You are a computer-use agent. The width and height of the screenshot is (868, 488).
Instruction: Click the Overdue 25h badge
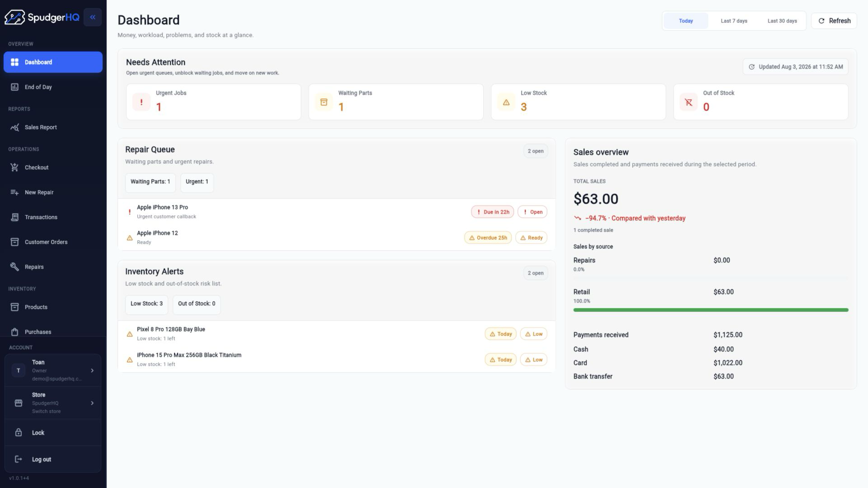pos(488,238)
